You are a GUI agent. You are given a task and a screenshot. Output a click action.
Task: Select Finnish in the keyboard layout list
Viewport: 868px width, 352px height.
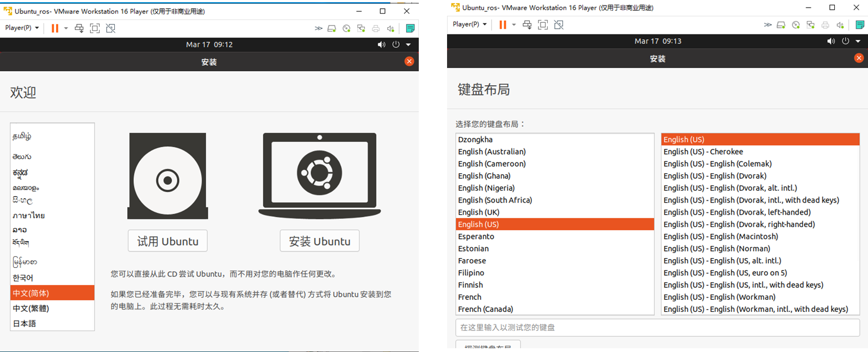click(x=555, y=285)
